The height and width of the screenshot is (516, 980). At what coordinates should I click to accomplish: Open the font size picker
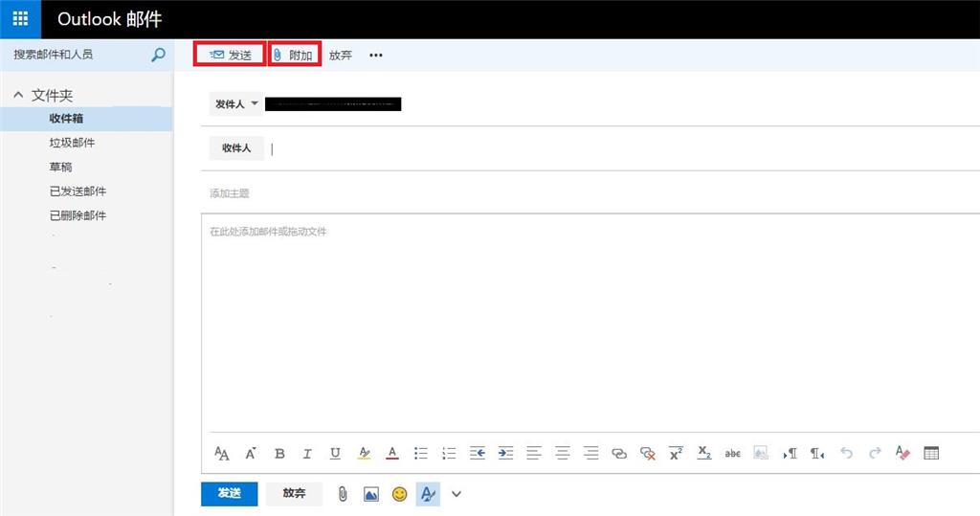point(251,454)
